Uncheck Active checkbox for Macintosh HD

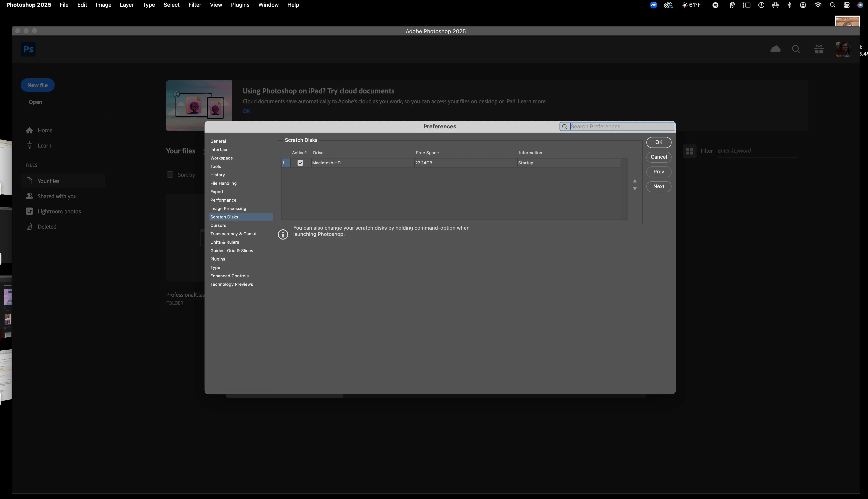coord(300,163)
